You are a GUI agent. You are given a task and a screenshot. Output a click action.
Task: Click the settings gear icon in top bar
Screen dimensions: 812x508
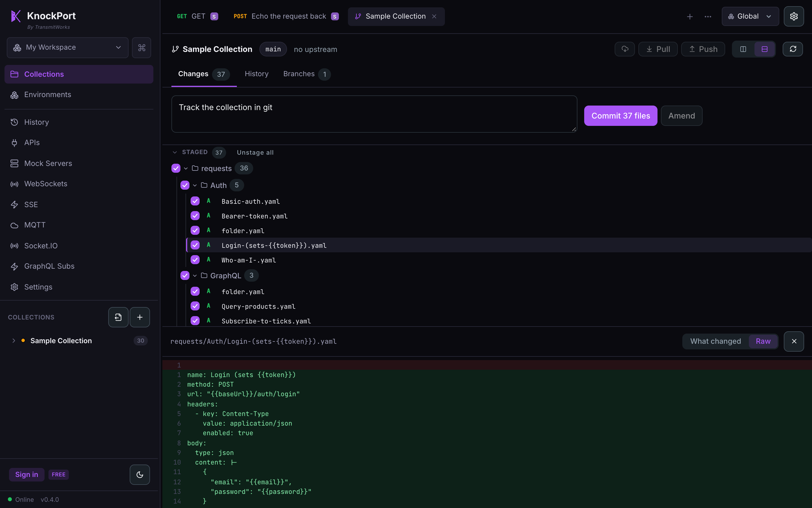click(x=794, y=16)
